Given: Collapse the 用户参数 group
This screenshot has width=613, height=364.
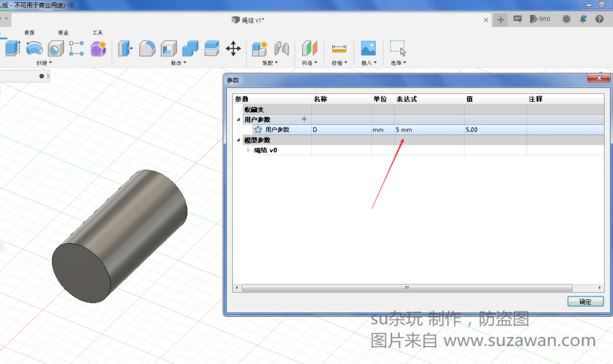Looking at the screenshot, I should [238, 120].
